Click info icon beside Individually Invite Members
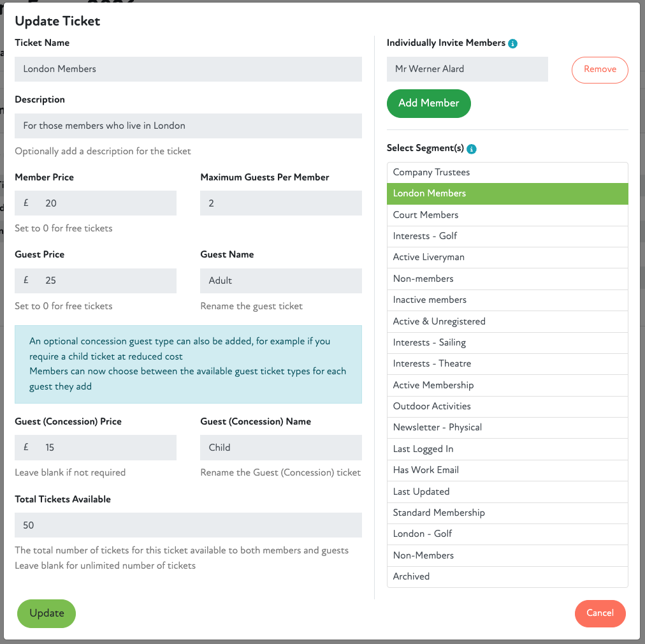The image size is (645, 644). [x=513, y=43]
